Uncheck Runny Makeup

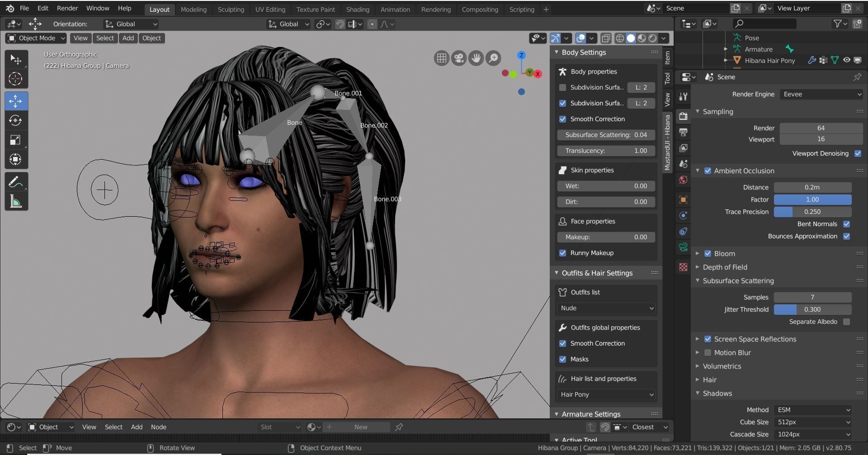tap(562, 253)
